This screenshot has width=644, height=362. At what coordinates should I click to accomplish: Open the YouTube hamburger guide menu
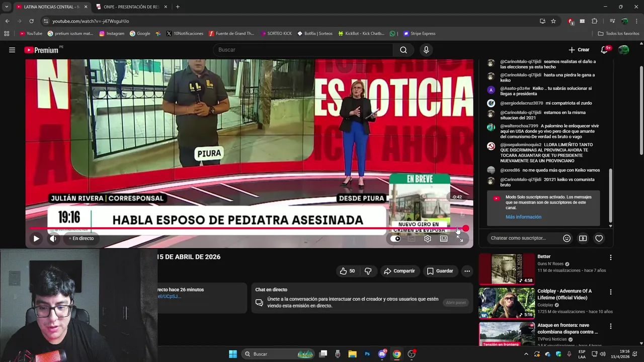(x=12, y=50)
